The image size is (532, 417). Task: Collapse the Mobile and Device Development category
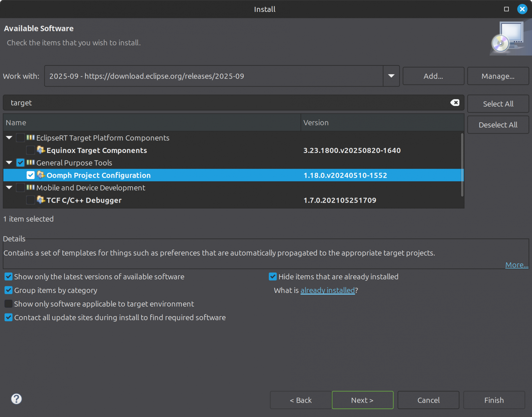(x=9, y=187)
